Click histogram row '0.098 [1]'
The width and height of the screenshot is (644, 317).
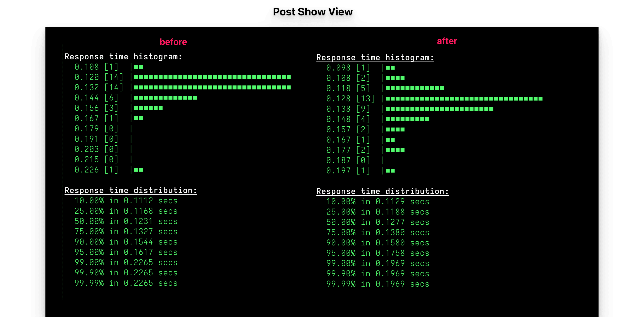[360, 68]
